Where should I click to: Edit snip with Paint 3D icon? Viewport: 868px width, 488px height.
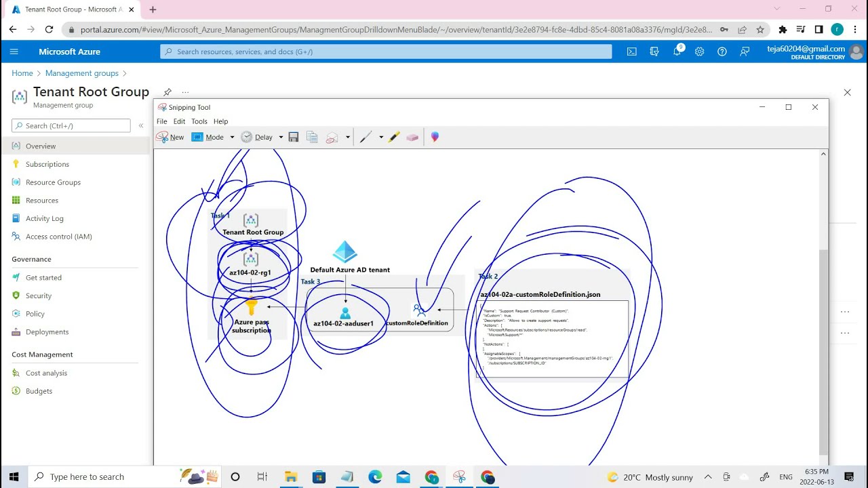coord(435,137)
